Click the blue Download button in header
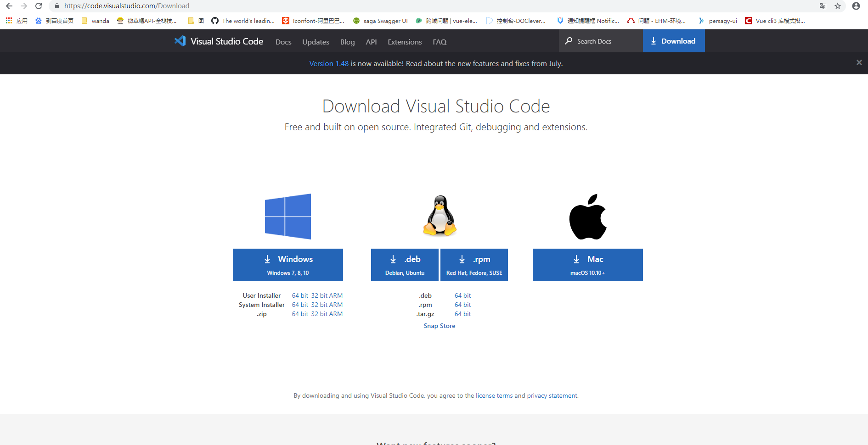This screenshot has width=868, height=445. [673, 41]
